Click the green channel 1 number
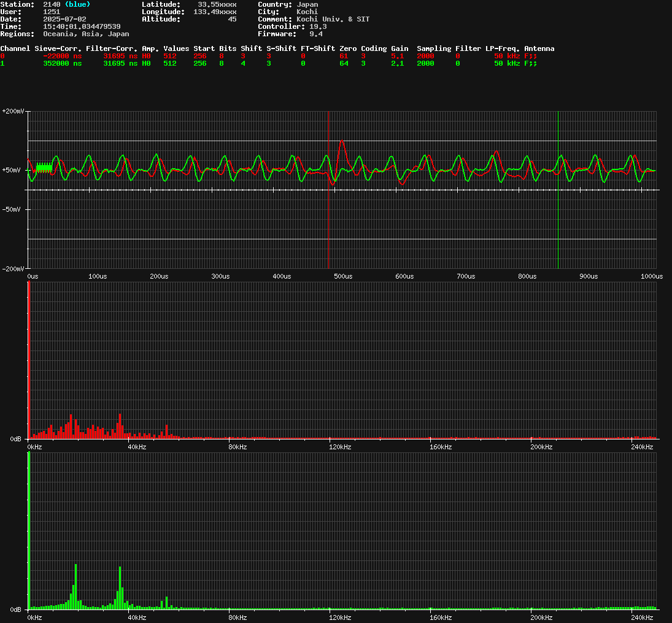The height and width of the screenshot is (623, 672). pos(2,63)
